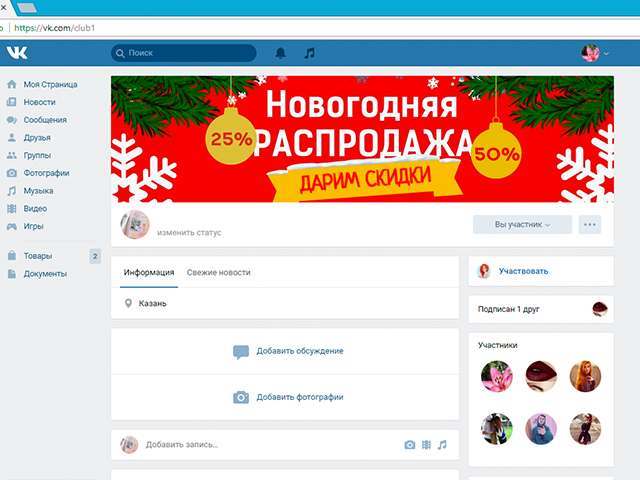Screen dimensions: 640x480
Task: Open the pink lily member avatar
Action: pos(496,376)
